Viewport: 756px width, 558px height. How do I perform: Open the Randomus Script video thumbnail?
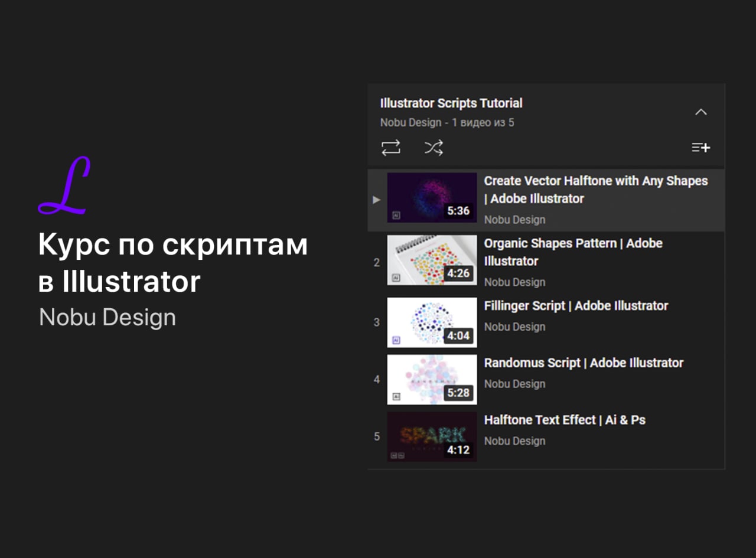coord(432,380)
